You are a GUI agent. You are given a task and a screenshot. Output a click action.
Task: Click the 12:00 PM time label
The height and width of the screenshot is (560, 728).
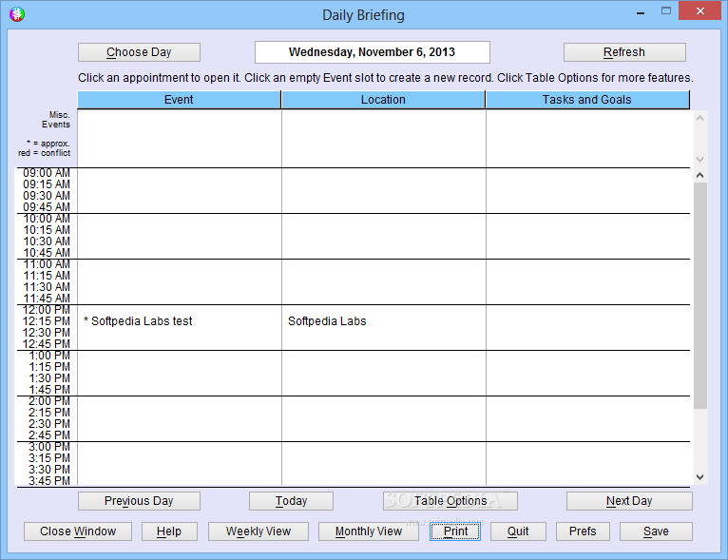point(47,310)
